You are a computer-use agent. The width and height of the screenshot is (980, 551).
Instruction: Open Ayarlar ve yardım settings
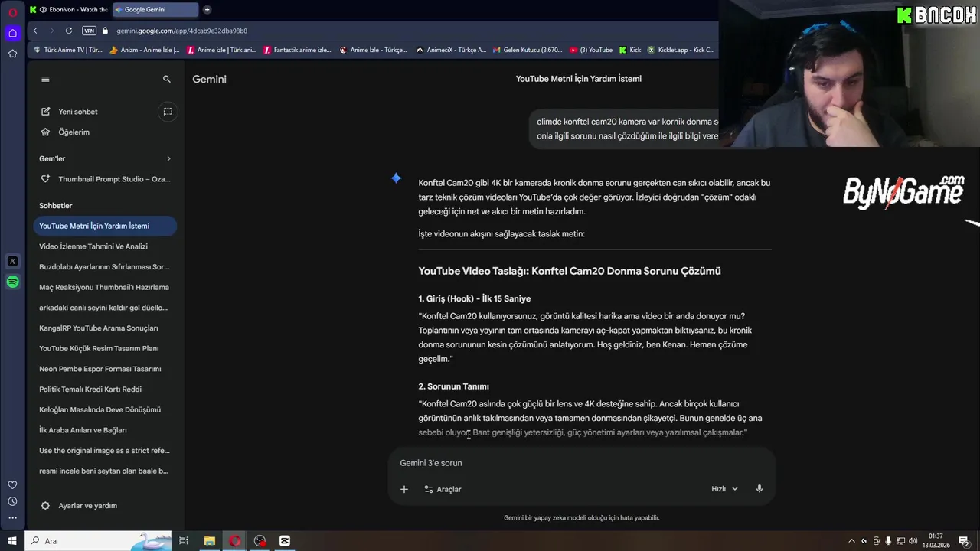[x=79, y=506]
